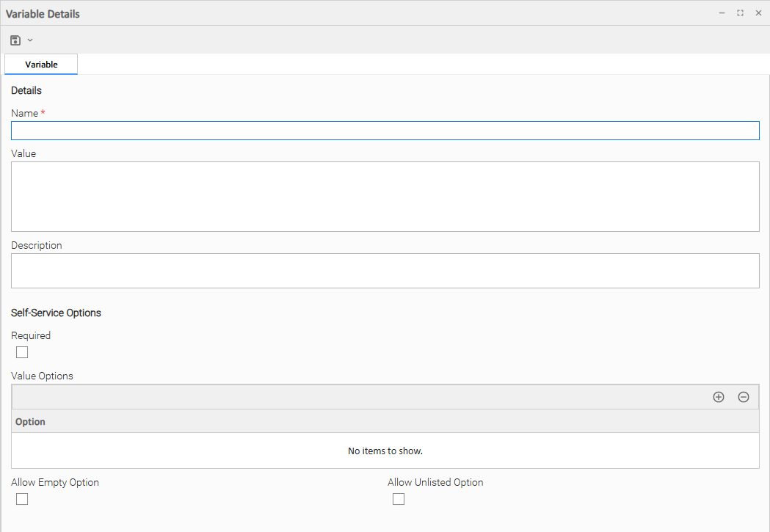Open the dropdown arrow beside save icon
Image resolution: width=770 pixels, height=532 pixels.
(x=30, y=40)
